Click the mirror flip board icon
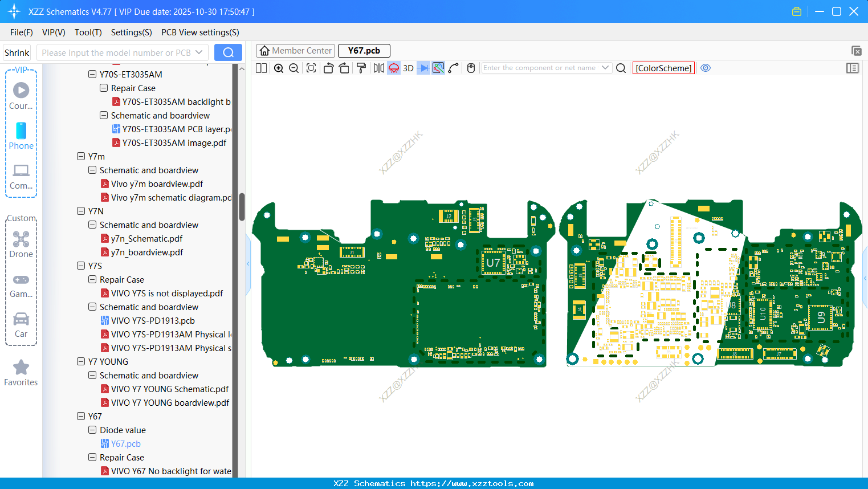 (x=378, y=68)
